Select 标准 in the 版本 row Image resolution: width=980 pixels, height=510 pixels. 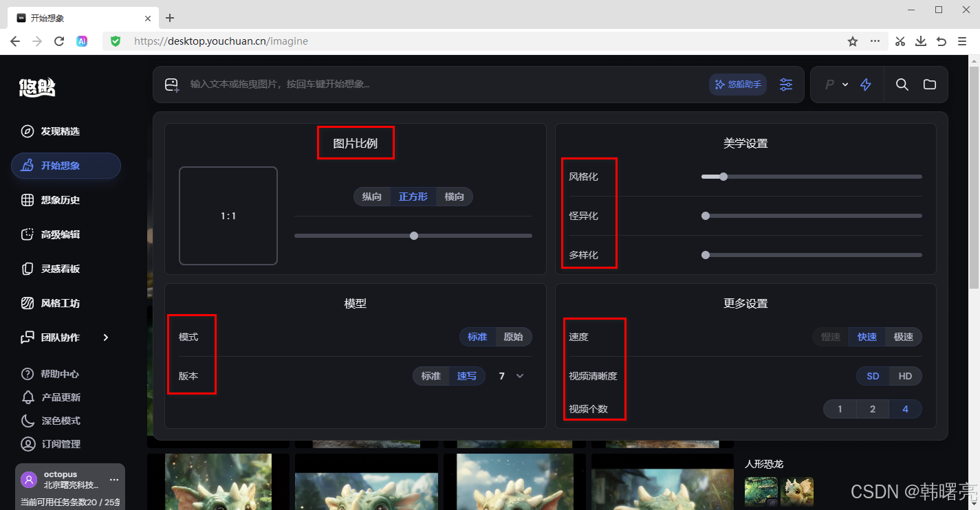(x=431, y=376)
